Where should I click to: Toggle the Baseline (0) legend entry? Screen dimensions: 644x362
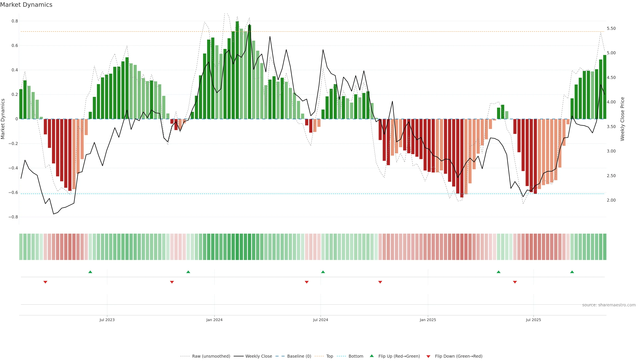point(299,356)
